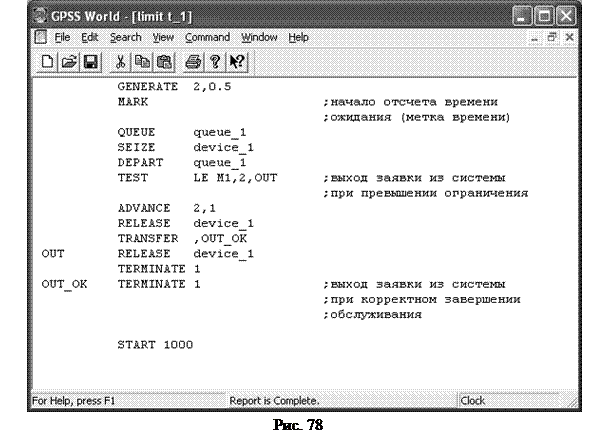Restore the inner document window
Image resolution: width=609 pixels, height=446 pixels.
tap(552, 37)
